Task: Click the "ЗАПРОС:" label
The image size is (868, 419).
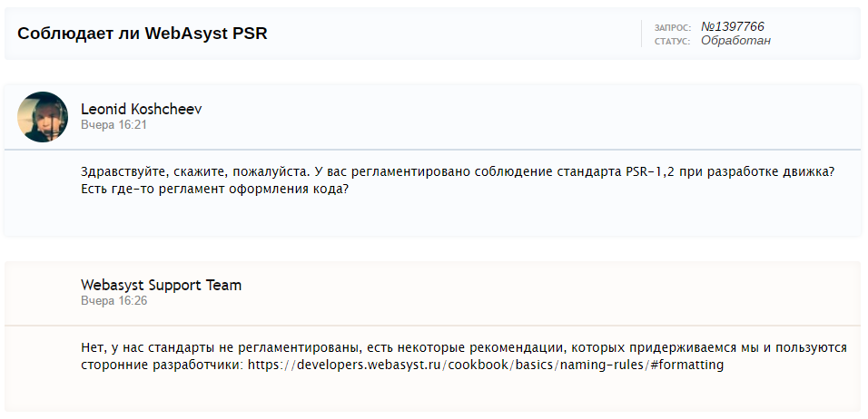Action: click(673, 27)
